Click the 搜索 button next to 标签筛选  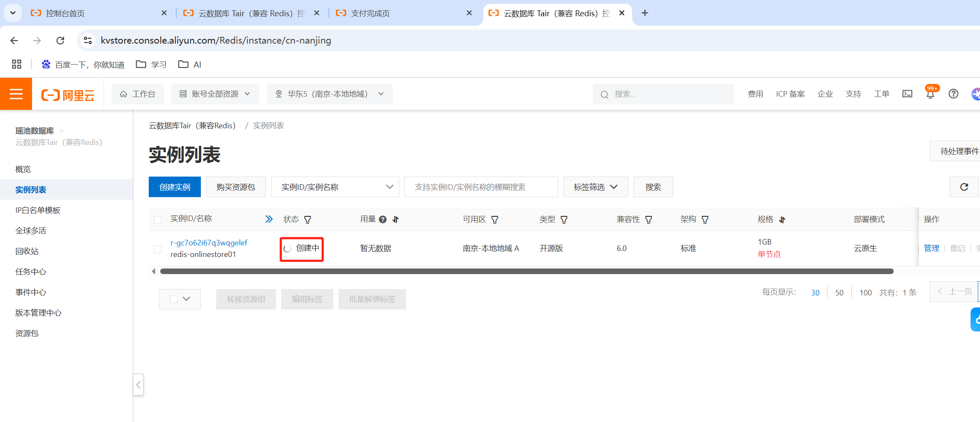click(x=653, y=187)
